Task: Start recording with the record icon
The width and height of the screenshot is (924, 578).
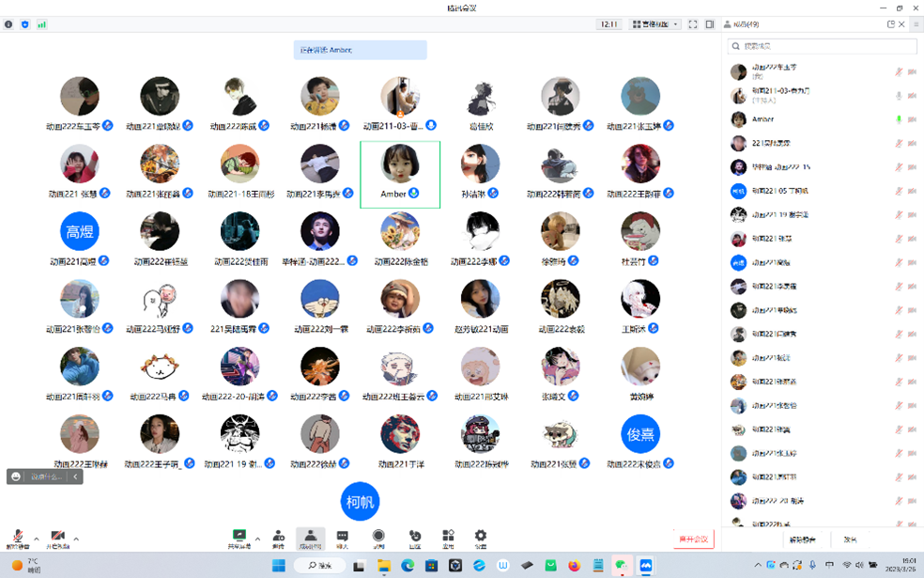Action: [x=378, y=537]
